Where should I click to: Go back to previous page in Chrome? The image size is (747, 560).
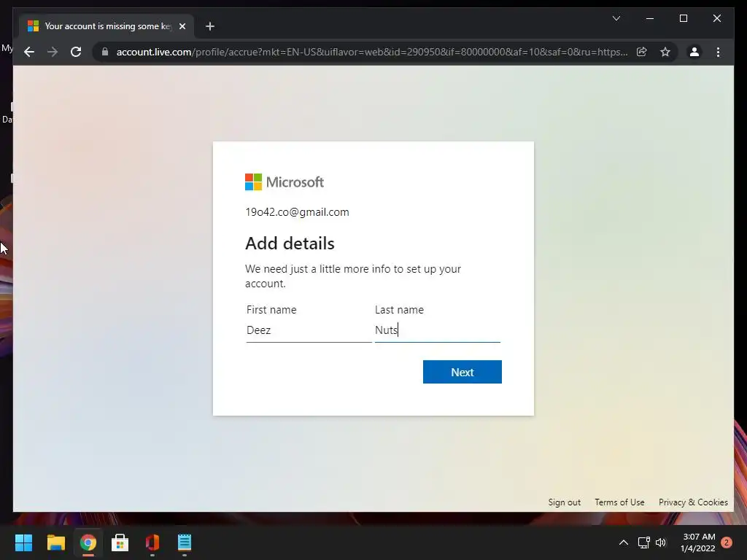click(x=29, y=52)
